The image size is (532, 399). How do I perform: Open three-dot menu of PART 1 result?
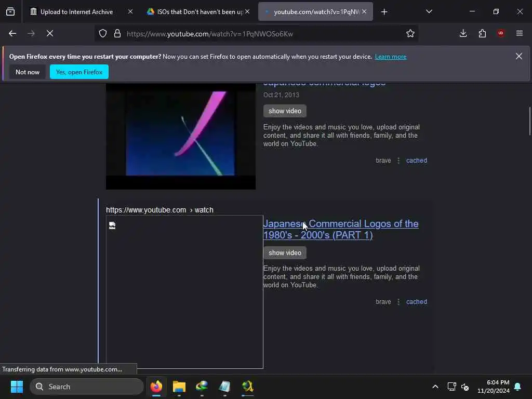[398, 302]
